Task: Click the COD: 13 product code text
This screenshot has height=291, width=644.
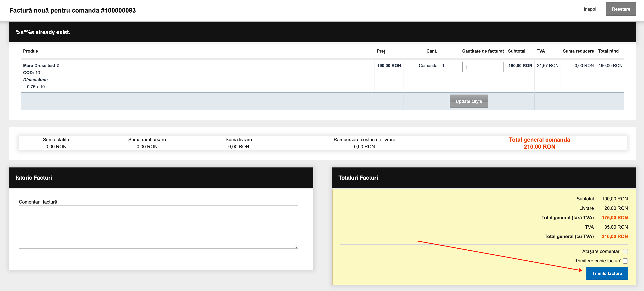Action: [x=32, y=73]
